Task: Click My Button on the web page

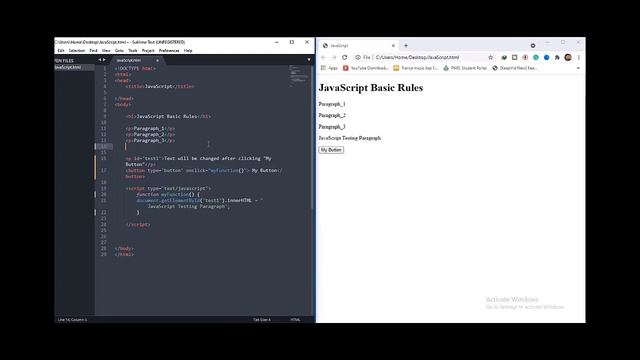Action: [331, 150]
